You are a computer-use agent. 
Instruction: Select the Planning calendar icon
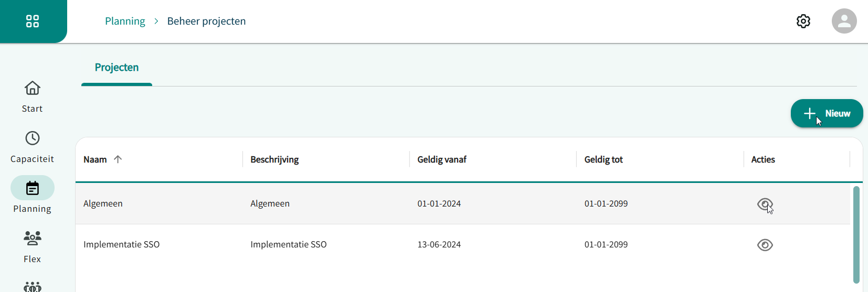pyautogui.click(x=33, y=188)
